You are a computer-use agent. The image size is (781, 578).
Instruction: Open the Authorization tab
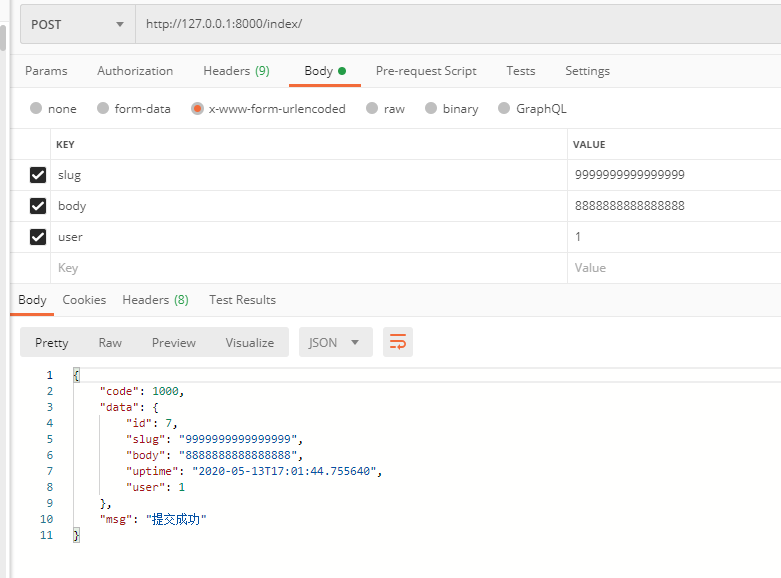point(135,71)
